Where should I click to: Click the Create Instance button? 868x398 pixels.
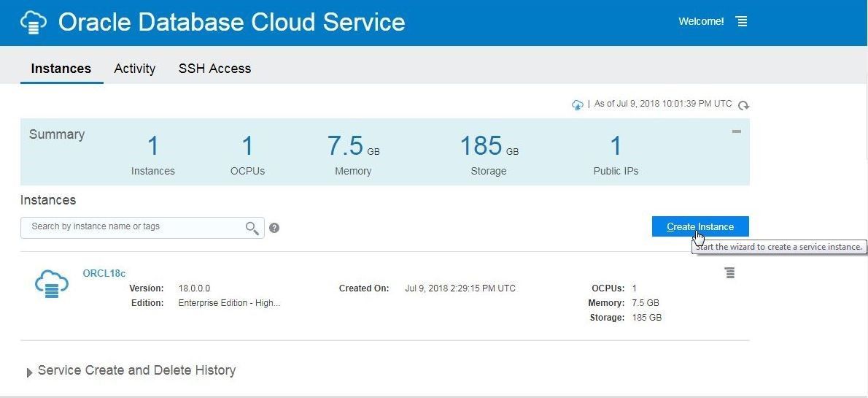700,226
